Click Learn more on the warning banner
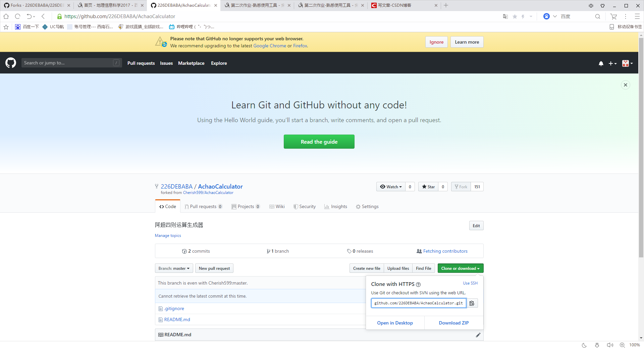Image resolution: width=644 pixels, height=349 pixels. pyautogui.click(x=467, y=42)
